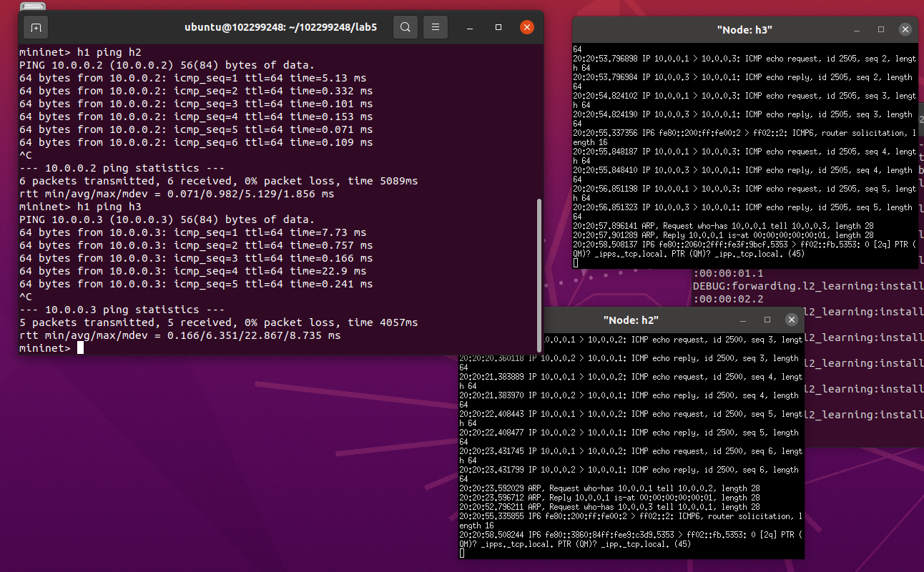Click the search icon in the terminal header
Image resolution: width=924 pixels, height=572 pixels.
click(x=405, y=28)
